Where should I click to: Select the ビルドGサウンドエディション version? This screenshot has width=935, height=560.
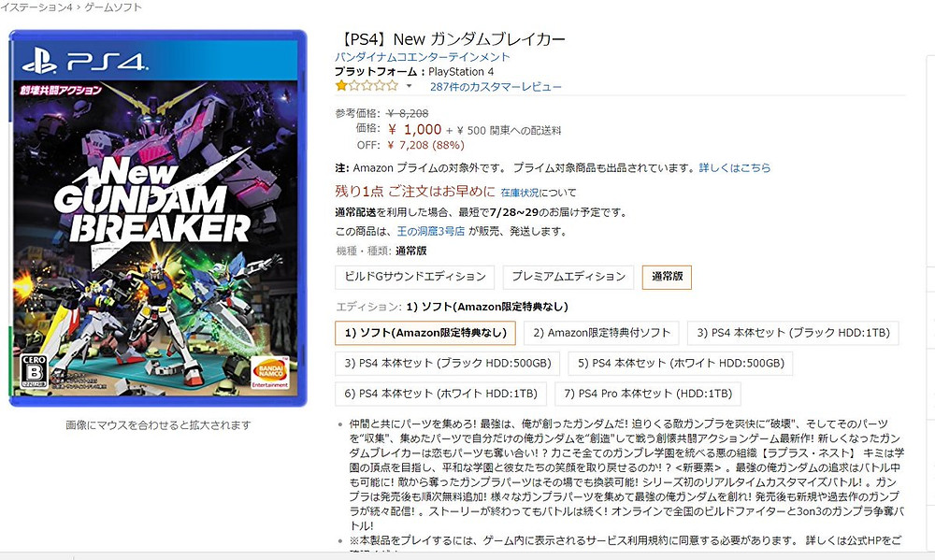click(x=415, y=278)
